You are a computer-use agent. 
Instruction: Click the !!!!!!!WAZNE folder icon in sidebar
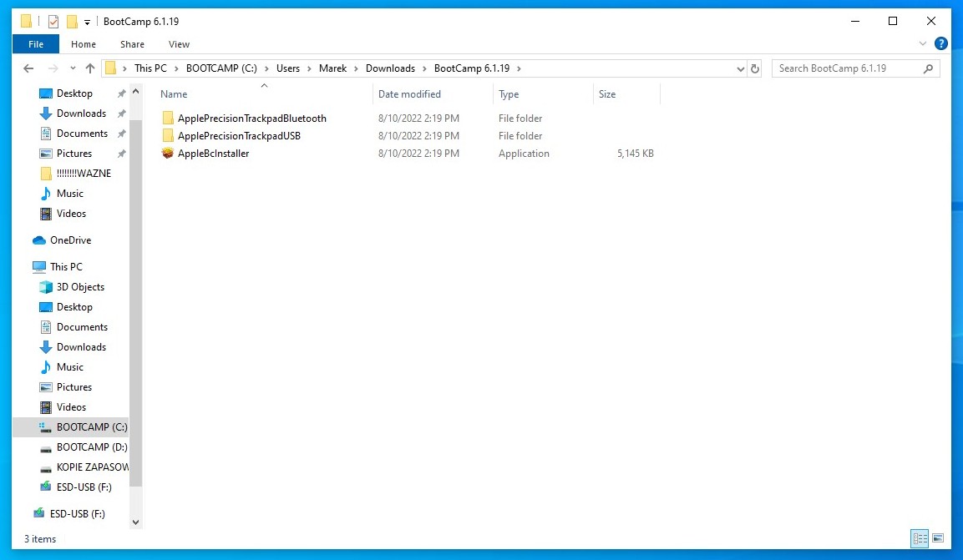coord(45,174)
